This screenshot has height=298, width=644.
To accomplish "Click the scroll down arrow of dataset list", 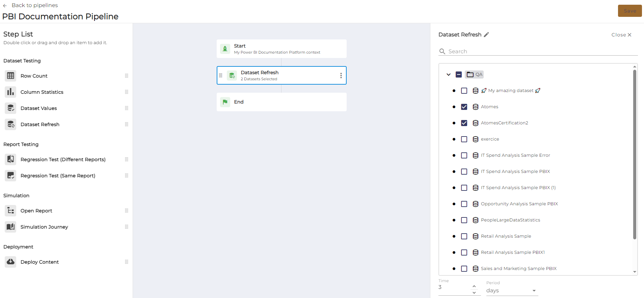I will click(x=635, y=272).
